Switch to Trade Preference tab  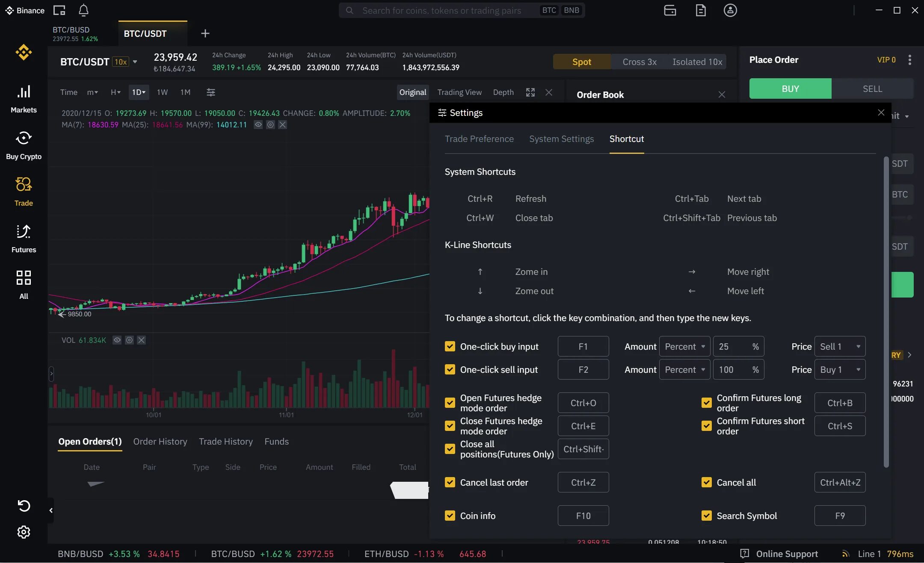(x=479, y=139)
